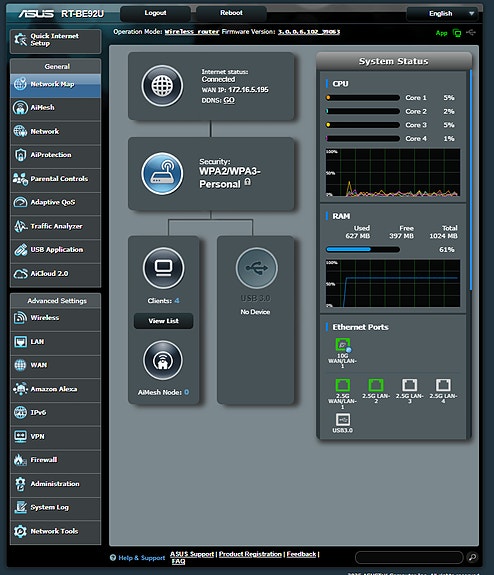Open the AiMesh sidebar page
Viewport: 494px width, 575px height.
pyautogui.click(x=55, y=108)
